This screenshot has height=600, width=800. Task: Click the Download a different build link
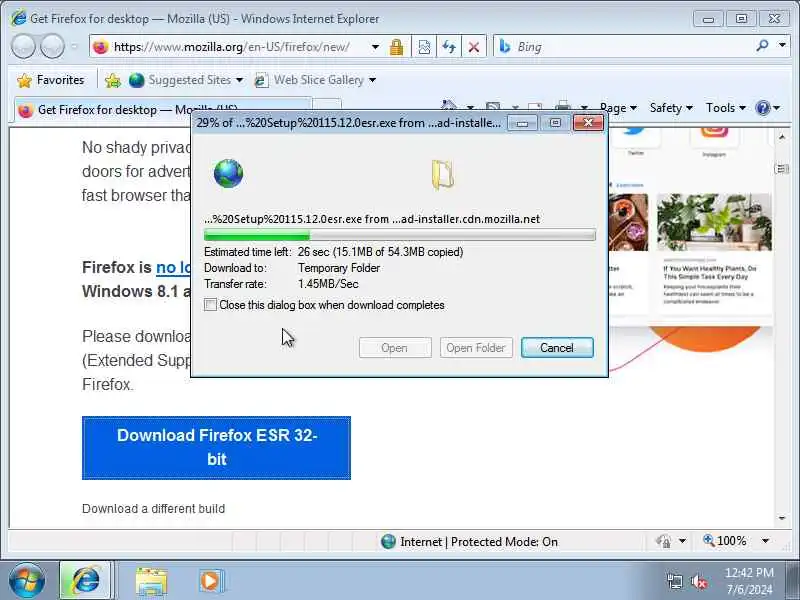(x=154, y=509)
